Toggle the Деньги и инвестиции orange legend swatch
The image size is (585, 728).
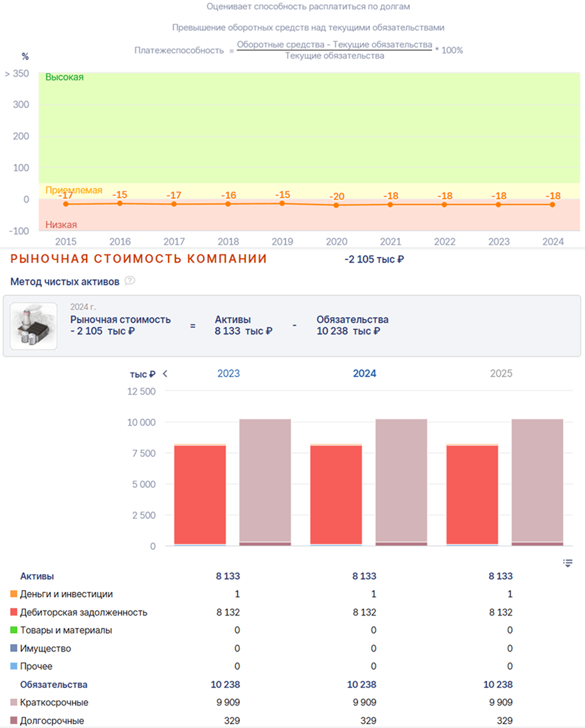14,594
